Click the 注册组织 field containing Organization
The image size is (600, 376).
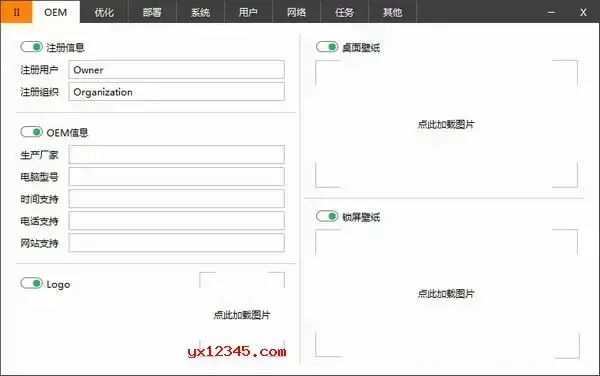click(176, 92)
